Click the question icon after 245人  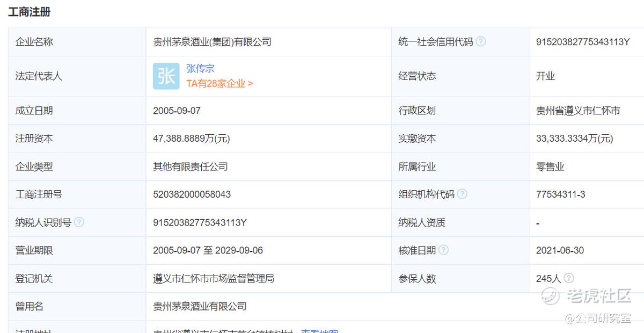(x=569, y=278)
